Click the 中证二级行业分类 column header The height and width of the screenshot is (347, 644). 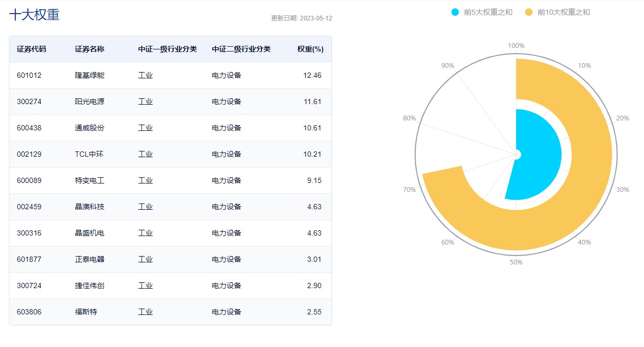(241, 49)
